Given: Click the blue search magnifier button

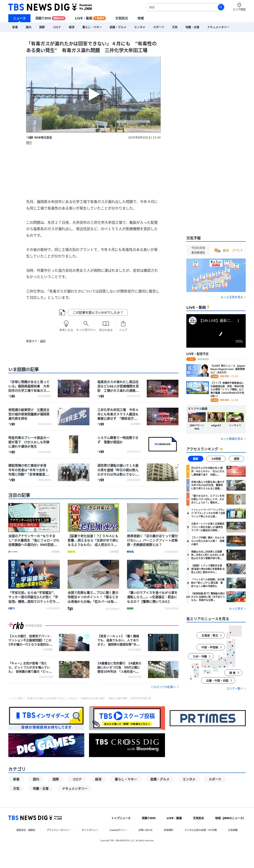Looking at the screenshot, I should (221, 7).
